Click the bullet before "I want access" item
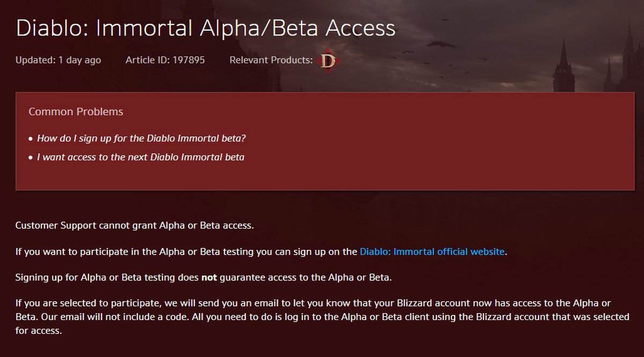644x357 pixels. pyautogui.click(x=31, y=158)
